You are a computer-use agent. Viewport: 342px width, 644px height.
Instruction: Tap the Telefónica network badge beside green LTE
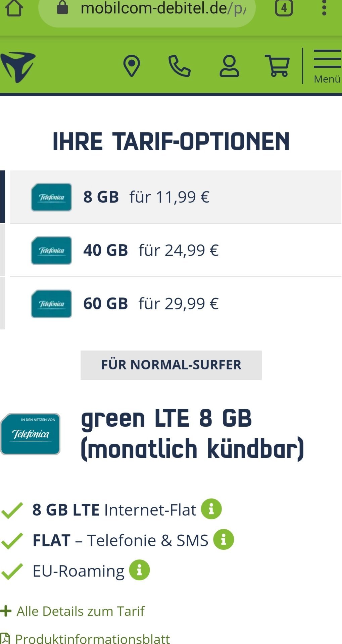click(31, 434)
